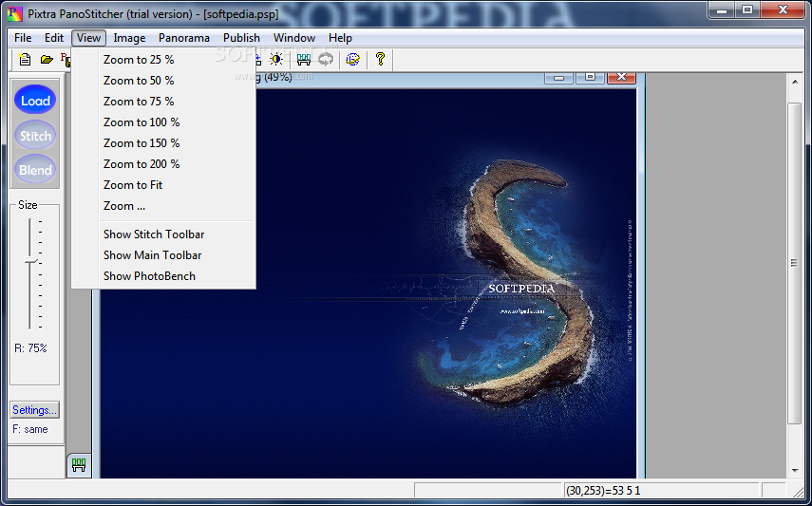Click the PhotoBench toolbar icon

pos(304,60)
